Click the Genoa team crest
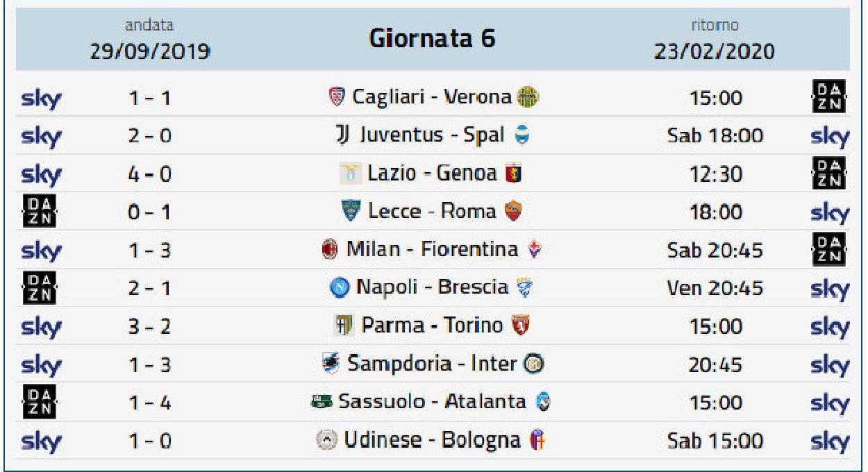The width and height of the screenshot is (868, 472). [515, 173]
